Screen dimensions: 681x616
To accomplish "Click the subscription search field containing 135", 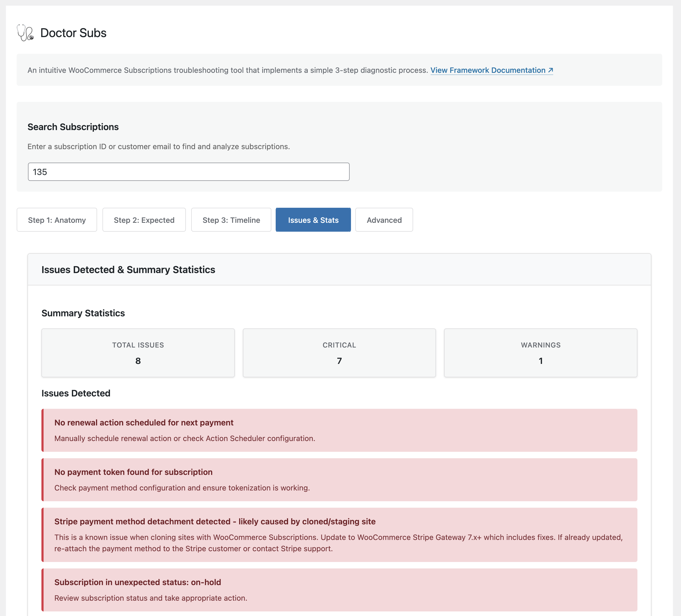I will (x=188, y=171).
